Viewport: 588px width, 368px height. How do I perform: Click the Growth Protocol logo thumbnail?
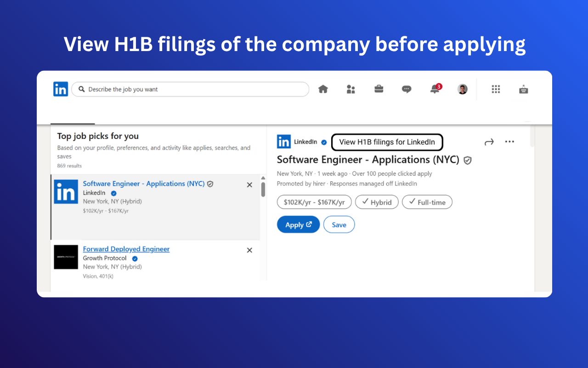pos(66,257)
